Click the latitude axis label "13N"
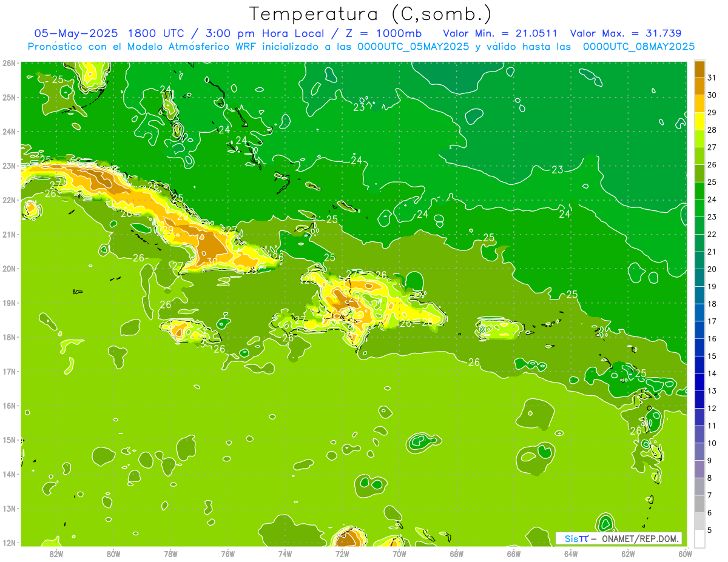Image resolution: width=728 pixels, height=562 pixels. 9,509
